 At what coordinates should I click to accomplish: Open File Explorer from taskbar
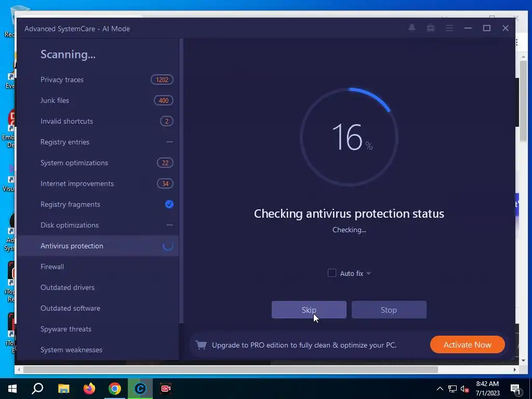pos(63,389)
